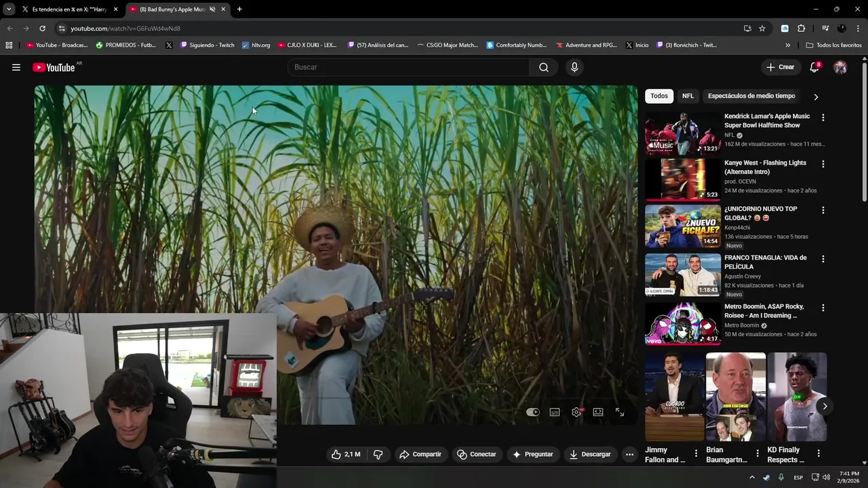Focus the Buscar search field
Image resolution: width=868 pixels, height=488 pixels.
click(409, 67)
